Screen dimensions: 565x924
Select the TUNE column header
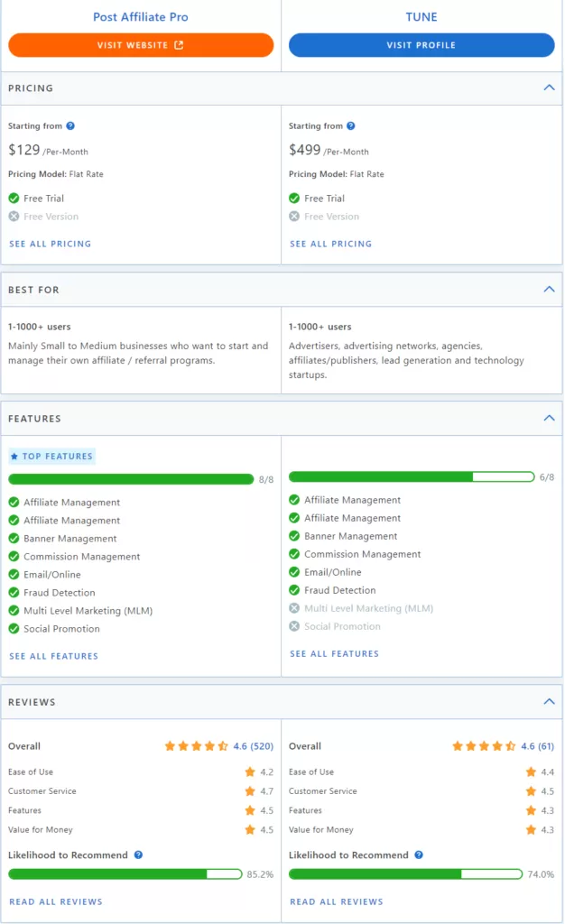click(x=421, y=17)
